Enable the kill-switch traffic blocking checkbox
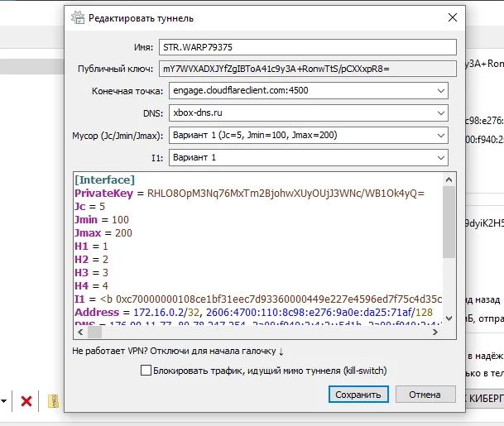This screenshot has height=426, width=504. pyautogui.click(x=146, y=371)
